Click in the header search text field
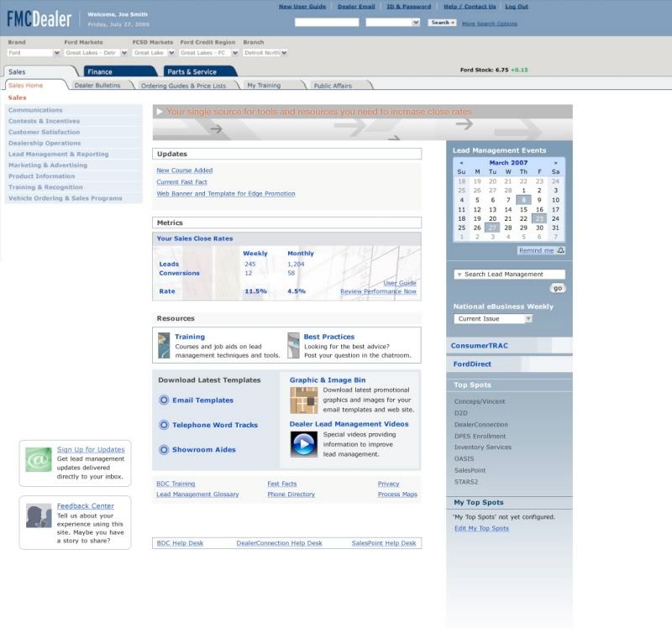 tap(327, 23)
